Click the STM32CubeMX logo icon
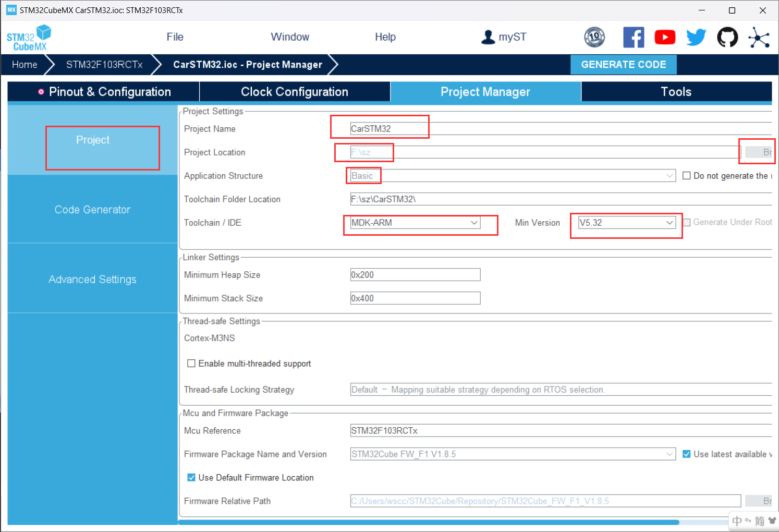Image resolution: width=779 pixels, height=532 pixels. point(29,38)
